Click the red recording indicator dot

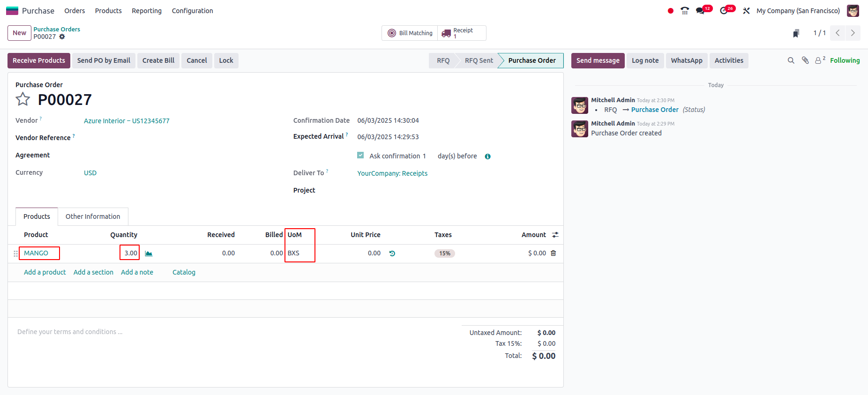671,11
